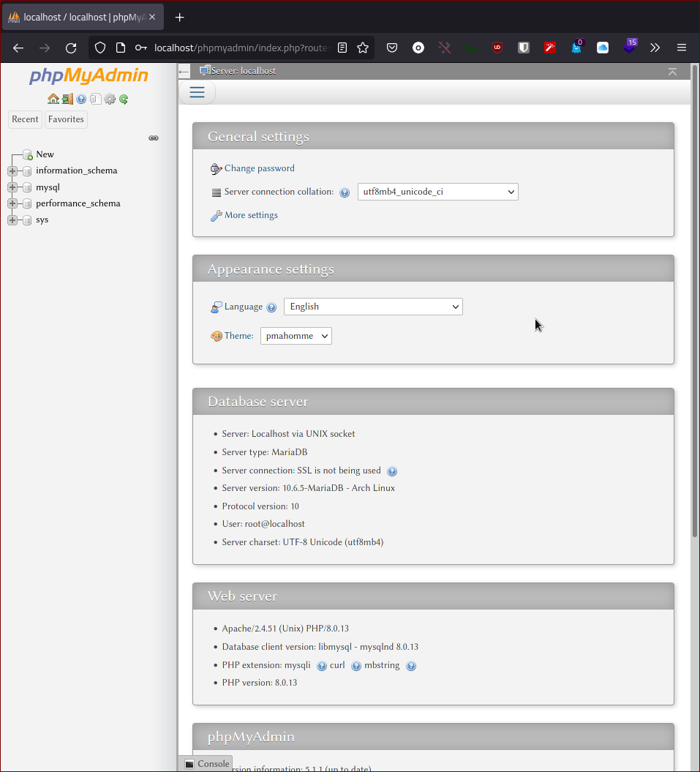The width and height of the screenshot is (700, 772).
Task: Reload navigation panel with green refresh icon
Action: [x=124, y=100]
